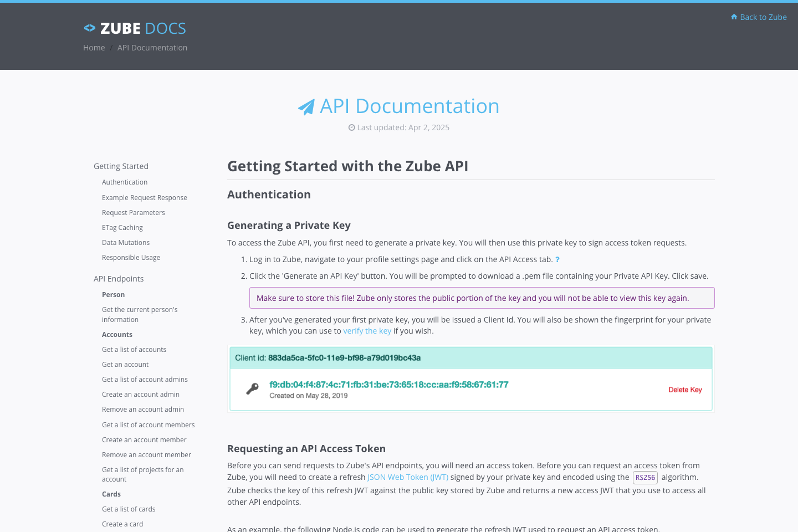Select ETag Caching in the sidebar

click(122, 227)
